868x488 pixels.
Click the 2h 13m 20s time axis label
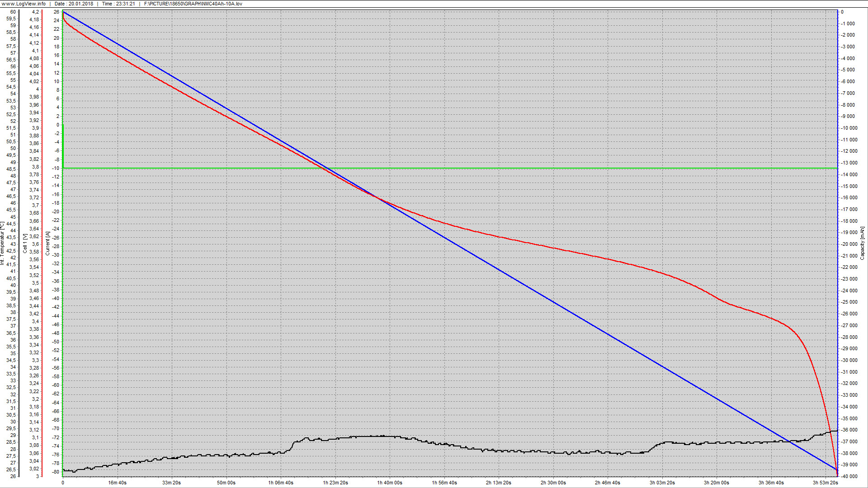499,483
